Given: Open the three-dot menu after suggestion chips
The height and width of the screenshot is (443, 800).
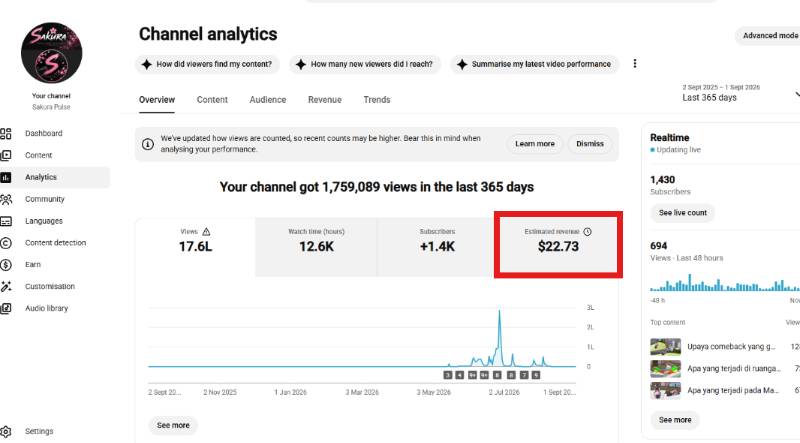Looking at the screenshot, I should coord(635,64).
